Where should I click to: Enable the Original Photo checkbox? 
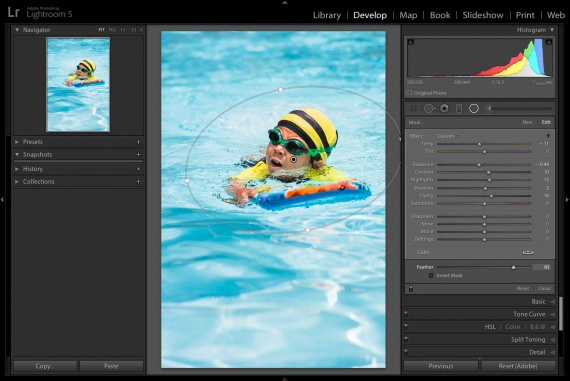409,93
